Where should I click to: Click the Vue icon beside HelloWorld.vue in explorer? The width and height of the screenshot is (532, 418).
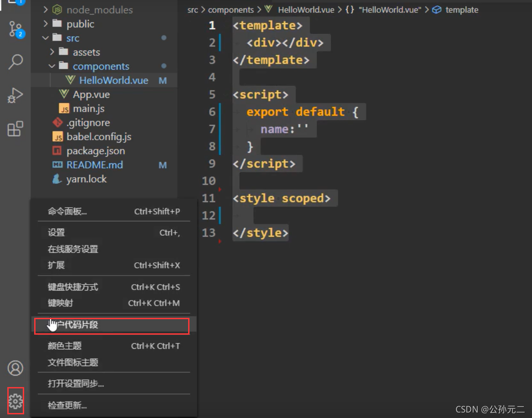pos(70,80)
